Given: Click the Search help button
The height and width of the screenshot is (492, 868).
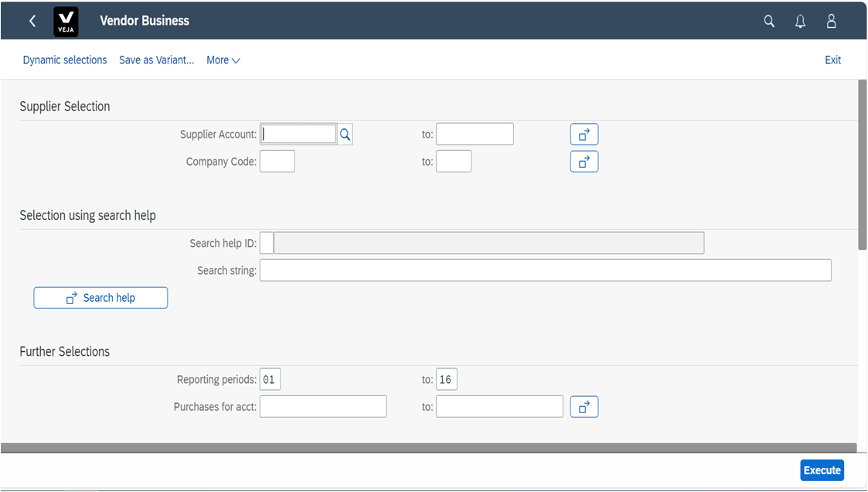Looking at the screenshot, I should pos(100,297).
